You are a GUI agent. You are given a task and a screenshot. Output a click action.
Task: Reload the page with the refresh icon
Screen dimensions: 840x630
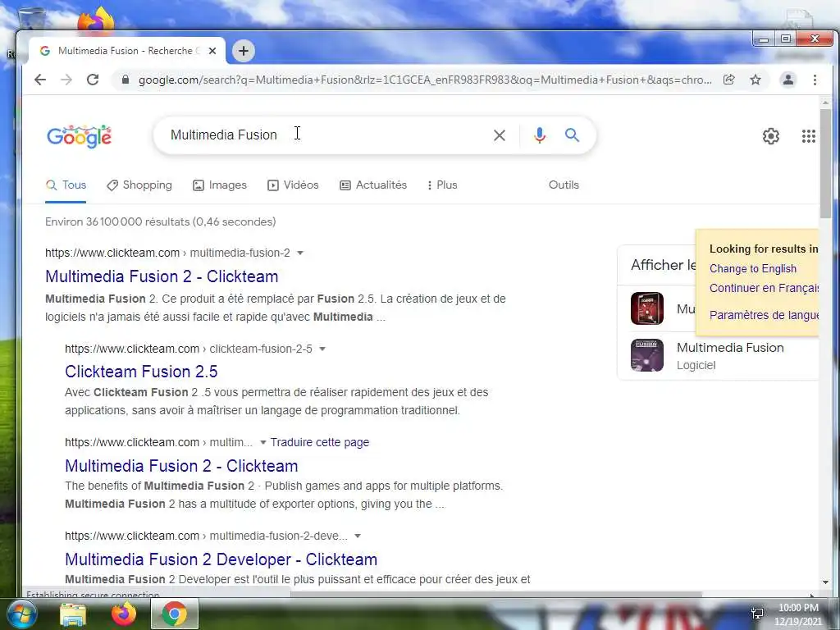tap(93, 80)
